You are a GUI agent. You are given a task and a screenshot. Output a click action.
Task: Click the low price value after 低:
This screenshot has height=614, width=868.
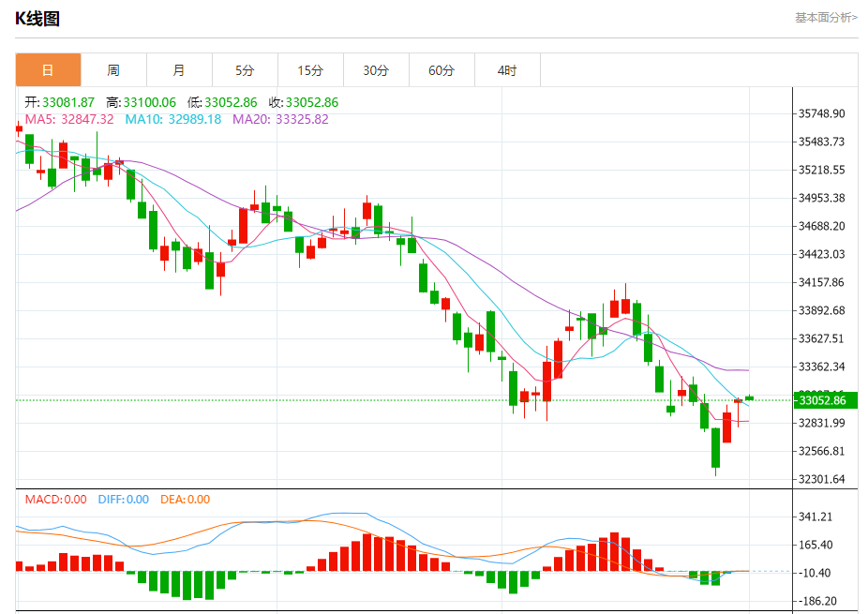[x=231, y=102]
